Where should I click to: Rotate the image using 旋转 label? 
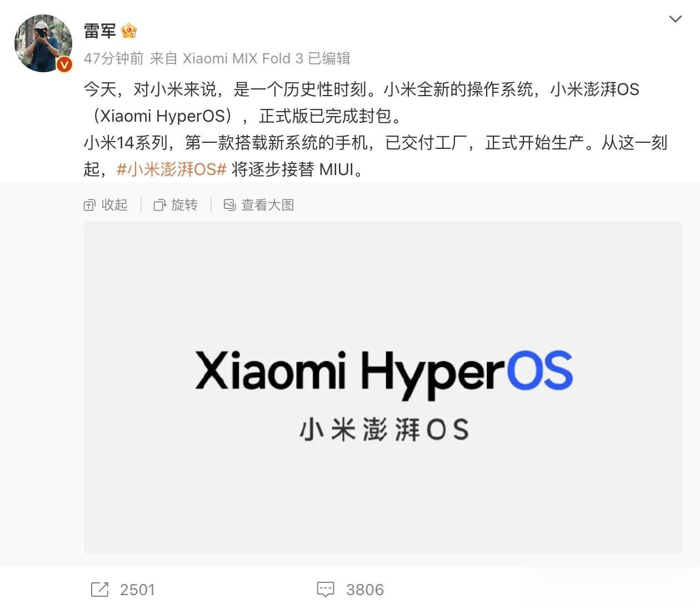[184, 205]
